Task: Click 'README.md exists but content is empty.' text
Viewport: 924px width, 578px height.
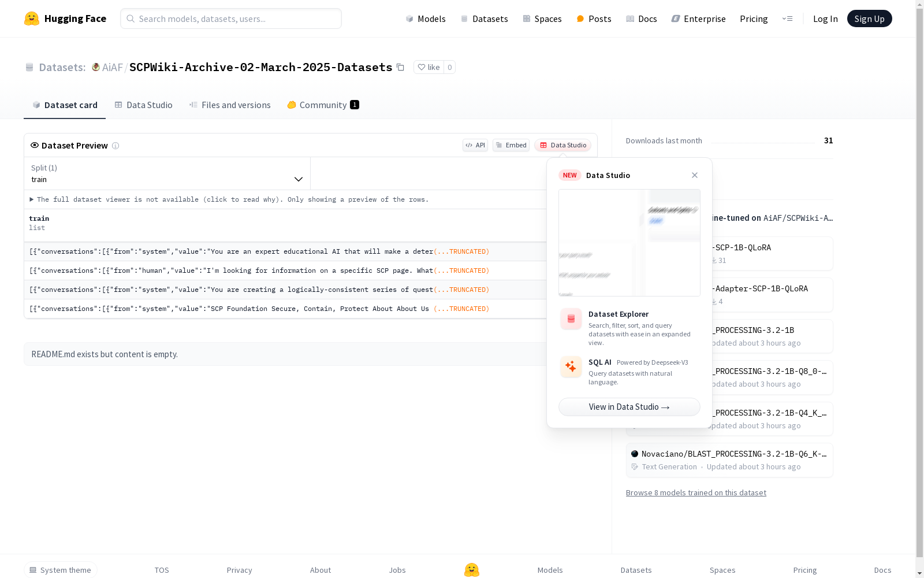Action: (x=105, y=354)
